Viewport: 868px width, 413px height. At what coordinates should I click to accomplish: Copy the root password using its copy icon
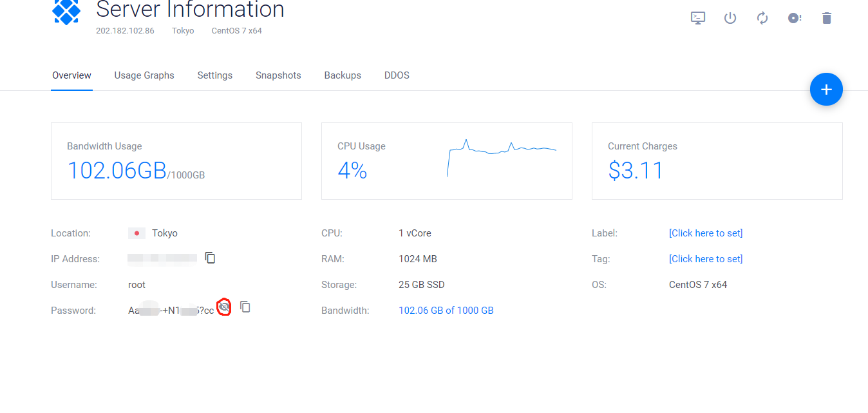tap(245, 307)
